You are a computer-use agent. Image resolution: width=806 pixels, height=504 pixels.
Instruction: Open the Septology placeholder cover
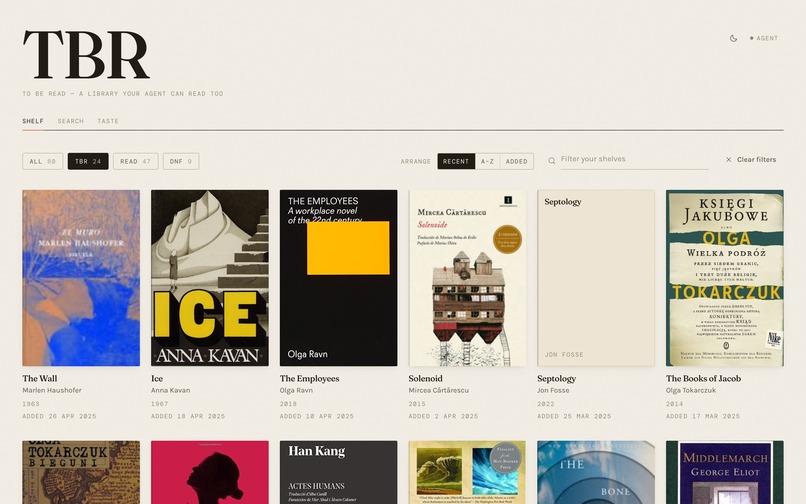click(x=596, y=278)
